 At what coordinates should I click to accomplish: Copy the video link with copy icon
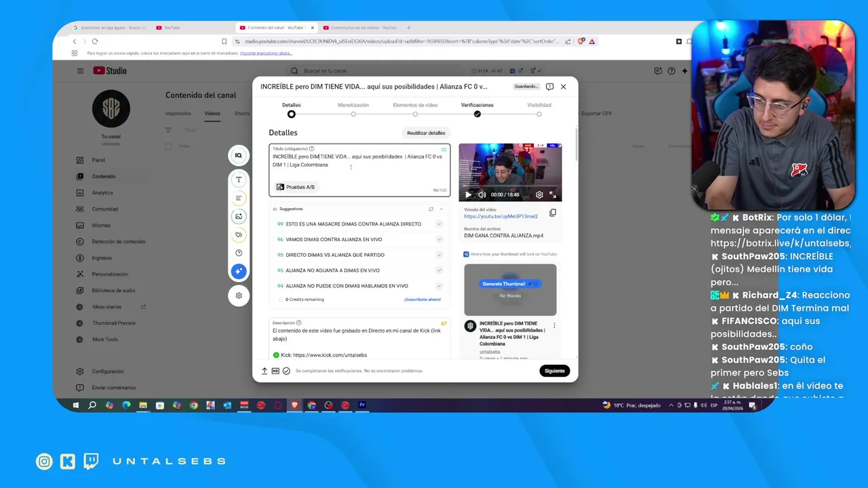click(x=553, y=213)
